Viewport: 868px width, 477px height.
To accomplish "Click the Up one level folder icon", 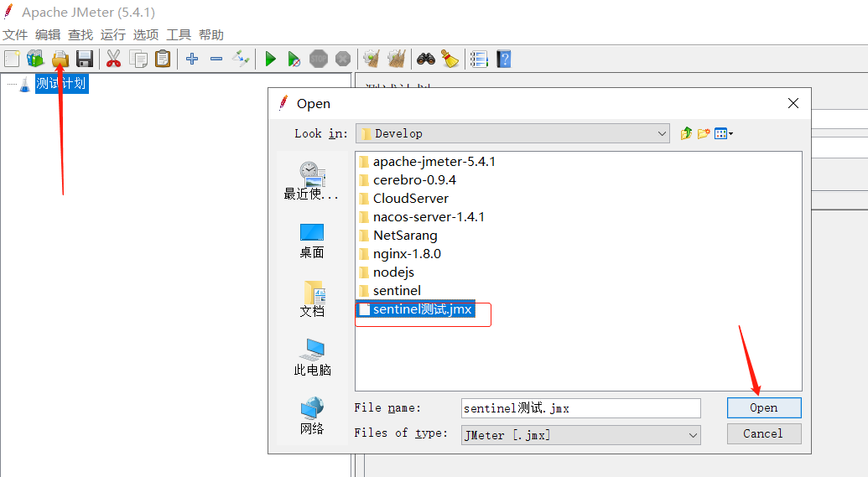I will tap(686, 133).
